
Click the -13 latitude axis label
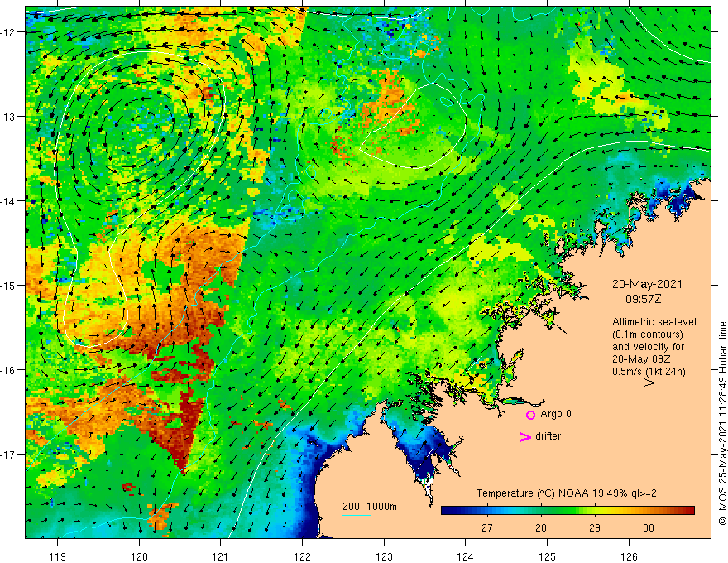click(9, 117)
